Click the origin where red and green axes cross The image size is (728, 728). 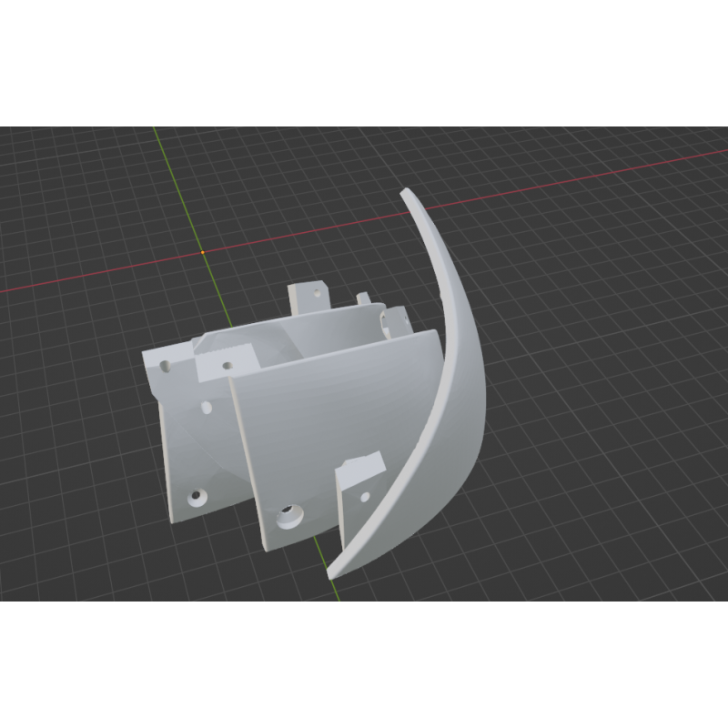[202, 252]
